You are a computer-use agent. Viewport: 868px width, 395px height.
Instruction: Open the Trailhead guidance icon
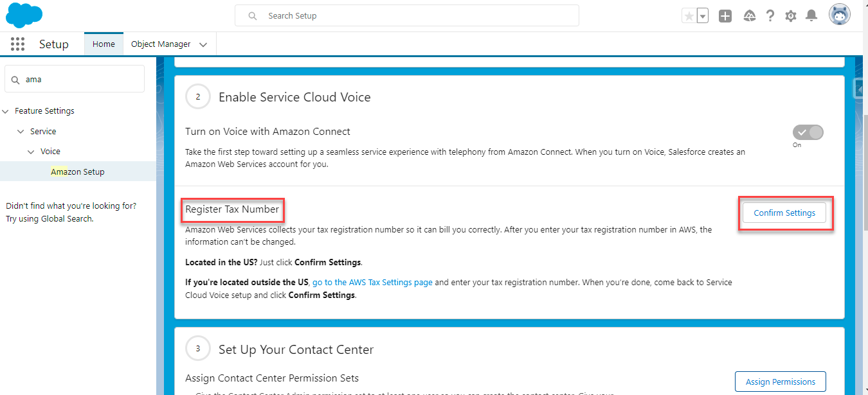749,16
